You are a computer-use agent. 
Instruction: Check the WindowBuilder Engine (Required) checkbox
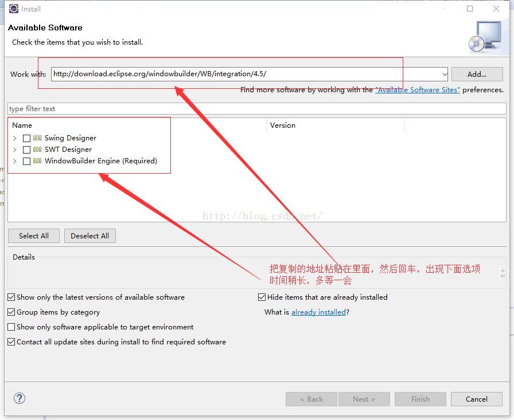(x=26, y=161)
